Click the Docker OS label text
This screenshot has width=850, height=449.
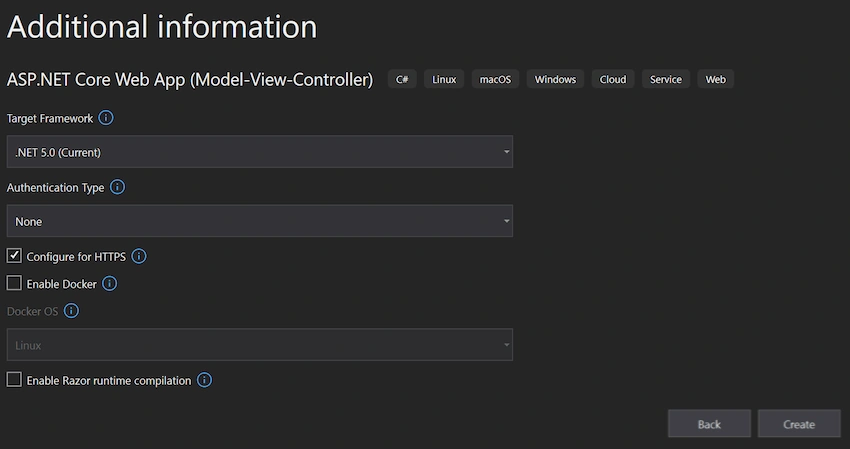[x=33, y=312]
